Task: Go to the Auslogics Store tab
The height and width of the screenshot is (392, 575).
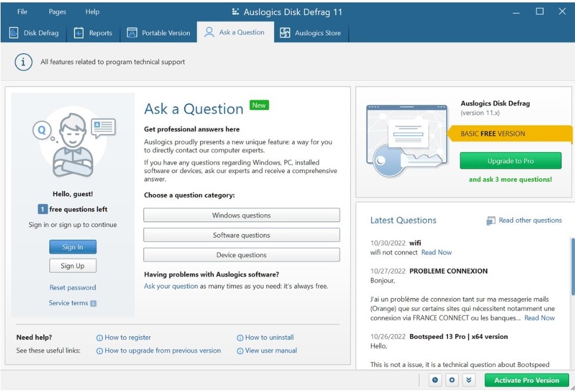Action: coord(311,32)
